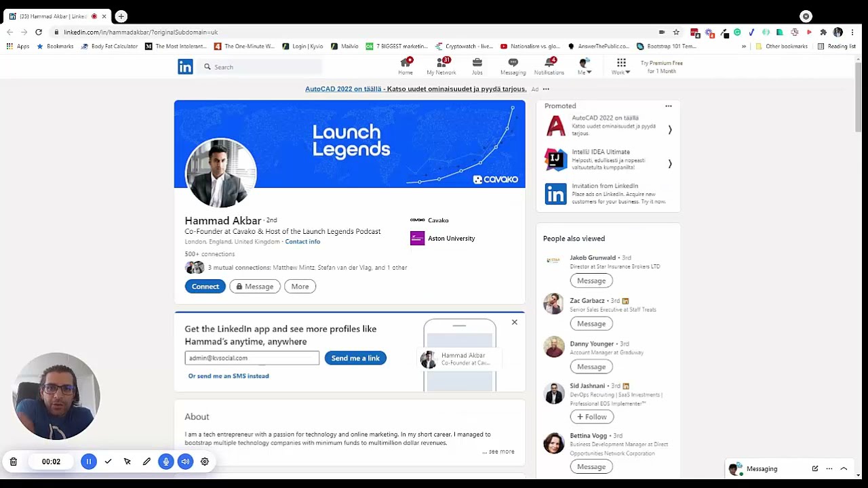
Task: Click the locked Message button on profile
Action: tap(255, 286)
